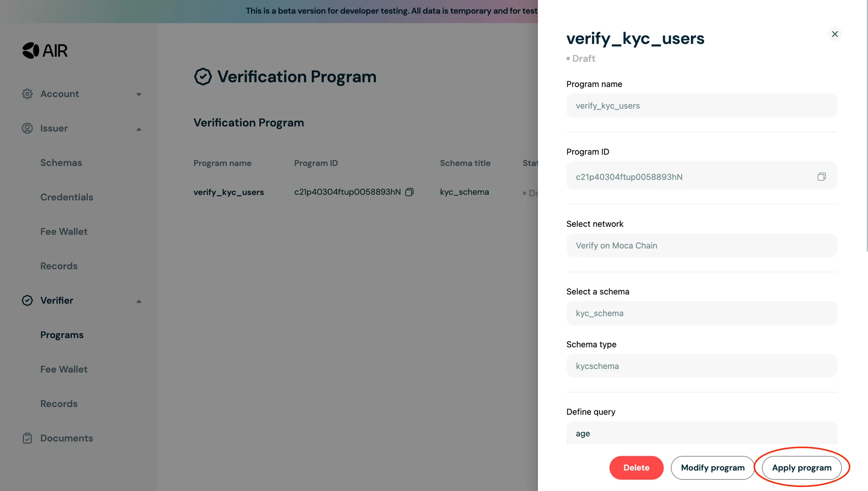Copy the Program ID using the panel copy icon
Screen dimensions: 868x491
[x=822, y=177]
